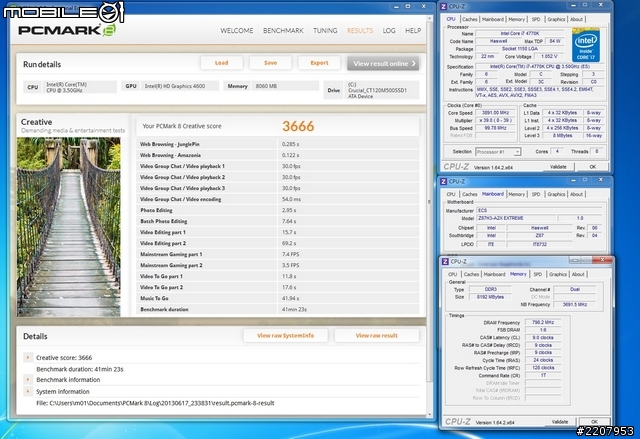Click the Load button in Run details
Screen dimensions: 640x439
[222, 63]
